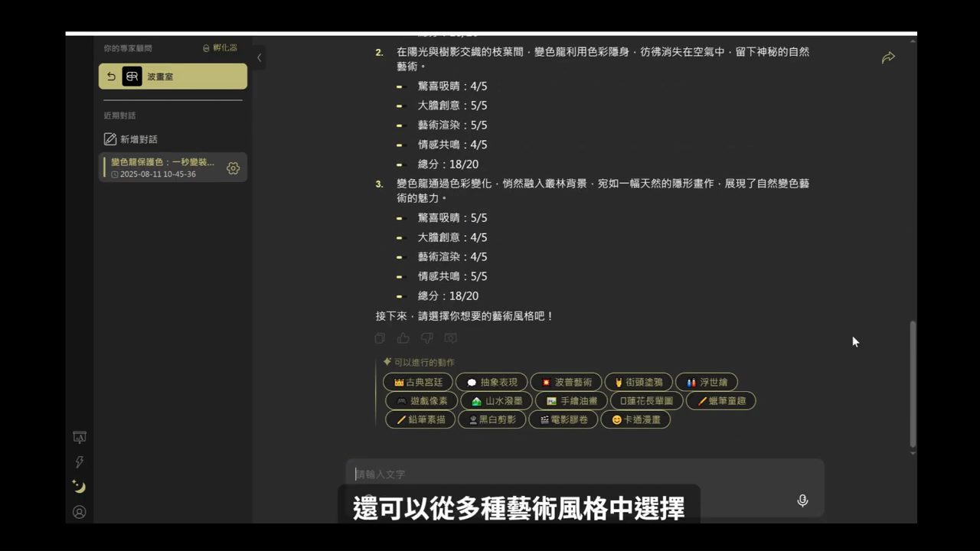Click the thumbs up icon
This screenshot has width=980, height=551.
point(403,338)
